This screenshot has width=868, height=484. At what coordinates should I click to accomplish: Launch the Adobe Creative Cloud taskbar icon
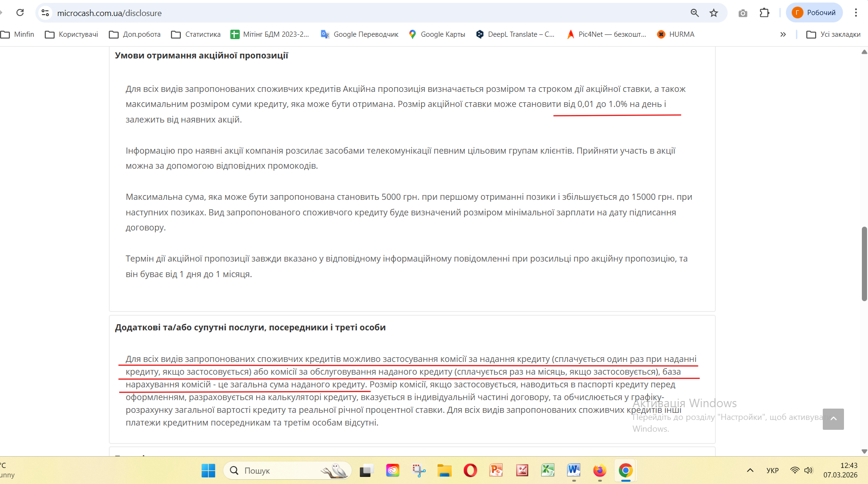pyautogui.click(x=392, y=470)
